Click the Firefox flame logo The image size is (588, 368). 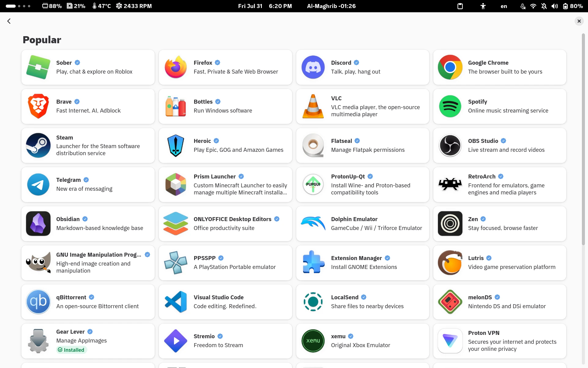(176, 67)
